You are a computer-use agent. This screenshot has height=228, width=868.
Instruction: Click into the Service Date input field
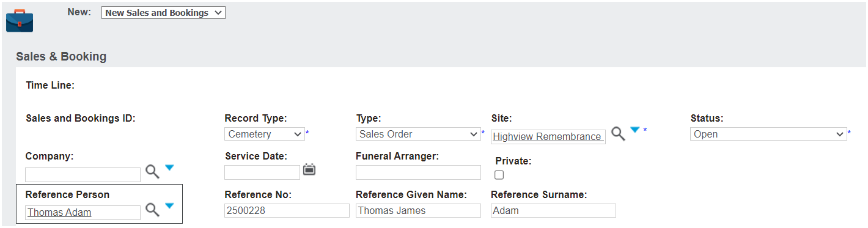(x=262, y=172)
